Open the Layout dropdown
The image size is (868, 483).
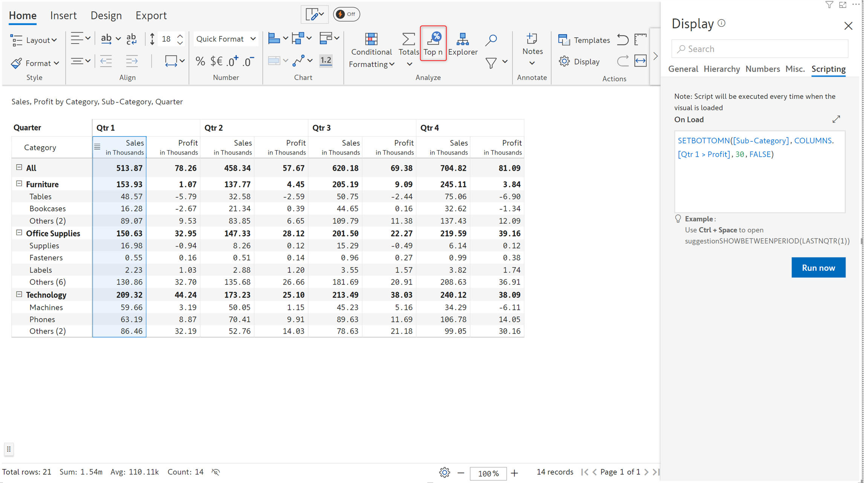[34, 40]
